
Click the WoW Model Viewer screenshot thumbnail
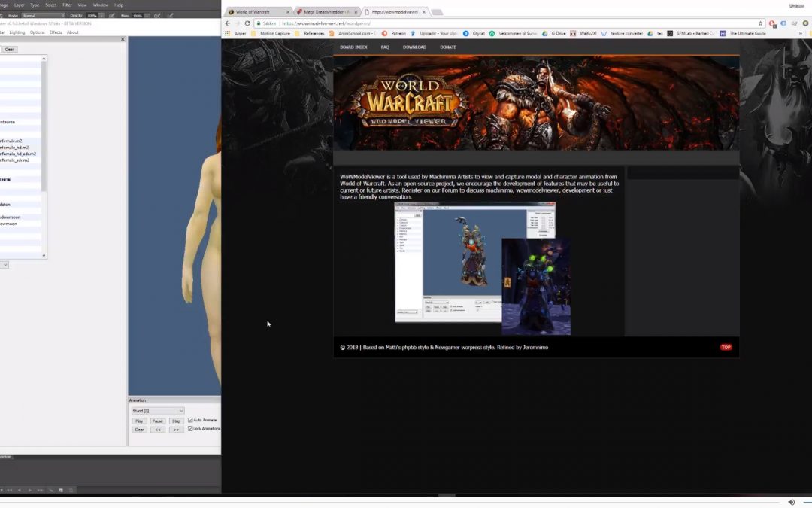(483, 269)
